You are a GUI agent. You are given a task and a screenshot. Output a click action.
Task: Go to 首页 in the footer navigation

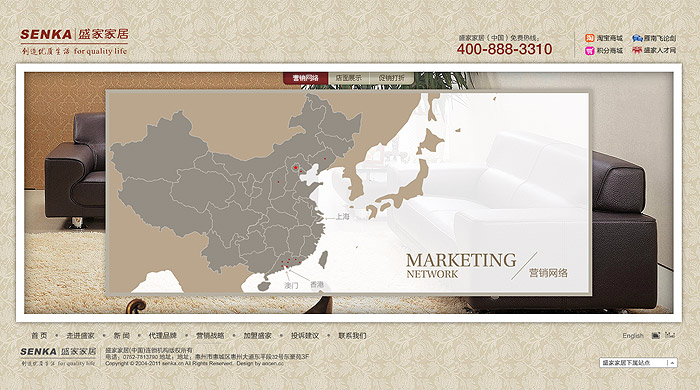[x=39, y=336]
